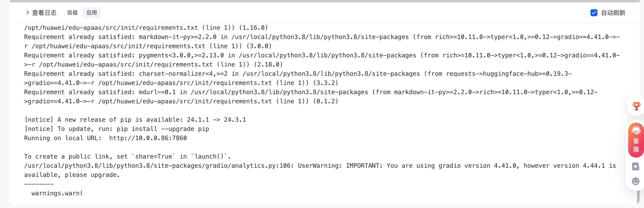Click the gradio UserWarning log line
The width and height of the screenshot is (644, 208).
(x=320, y=166)
